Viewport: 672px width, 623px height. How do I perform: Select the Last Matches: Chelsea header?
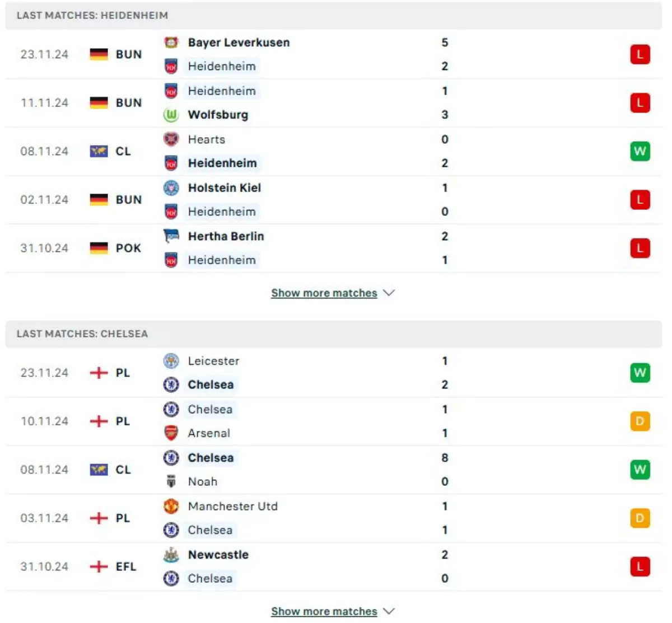[x=82, y=334]
